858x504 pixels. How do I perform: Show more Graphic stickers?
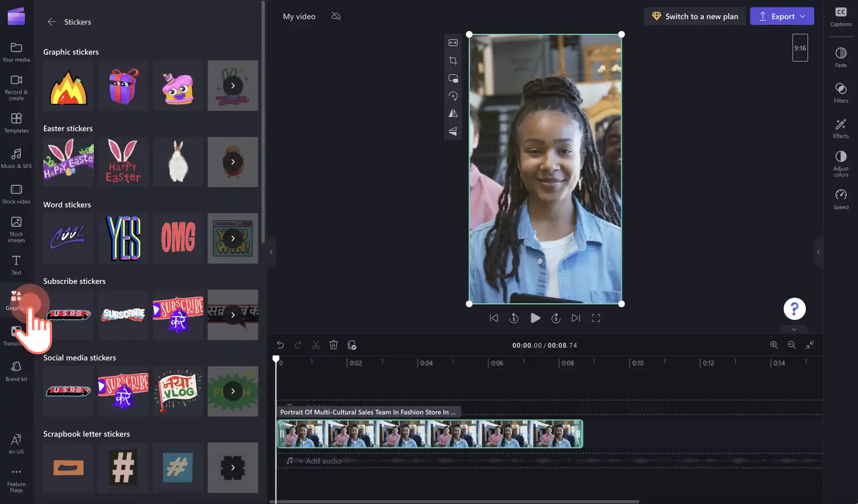point(233,85)
